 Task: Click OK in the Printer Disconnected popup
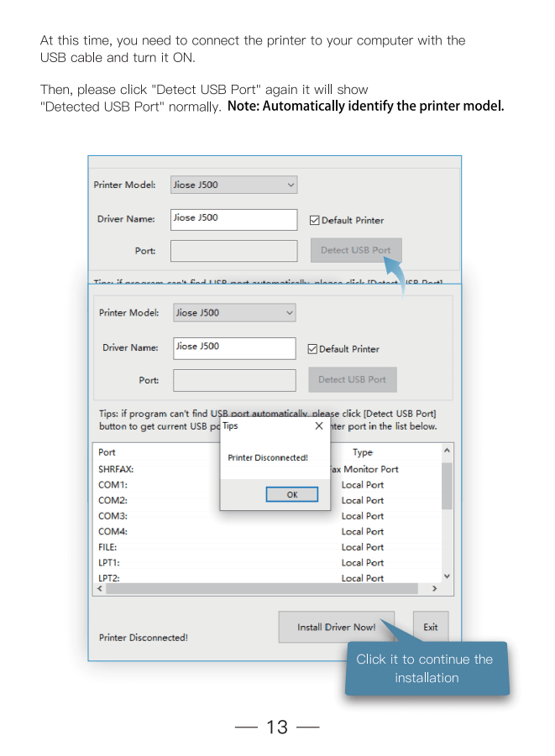coord(292,494)
